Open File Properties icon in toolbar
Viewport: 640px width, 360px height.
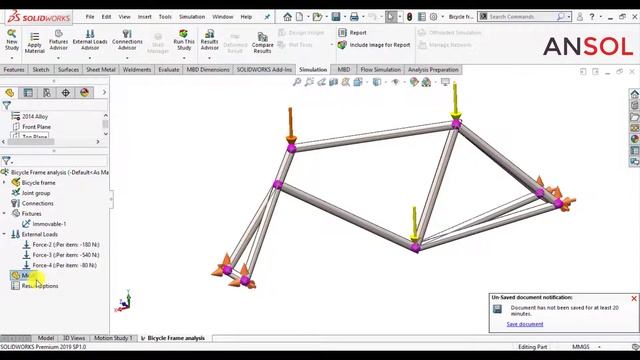(x=422, y=17)
